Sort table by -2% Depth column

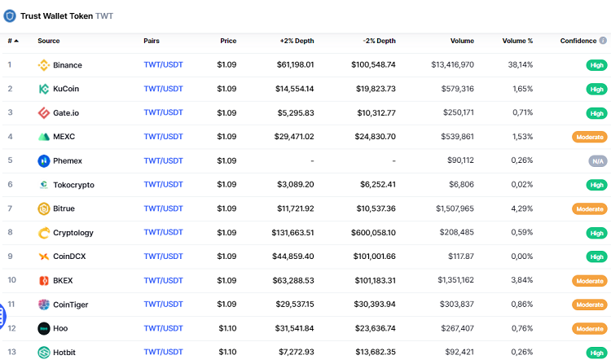click(x=379, y=41)
